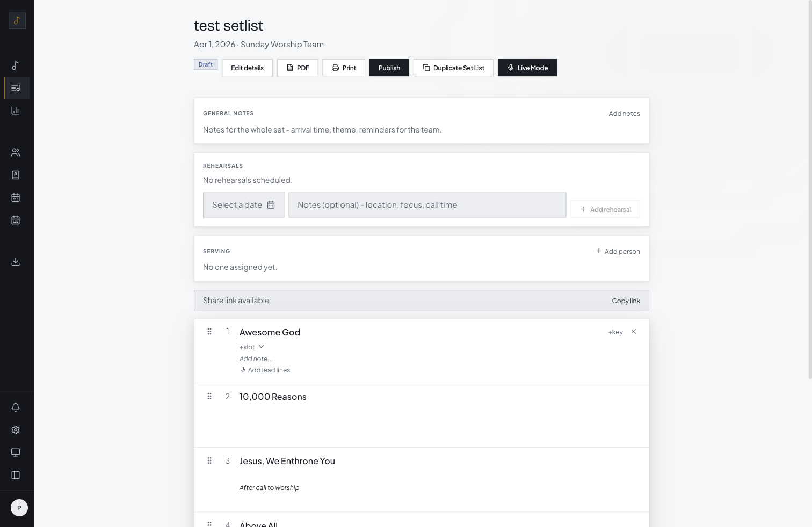The height and width of the screenshot is (527, 812).
Task: Open the monitor display sidebar icon
Action: pyautogui.click(x=16, y=452)
